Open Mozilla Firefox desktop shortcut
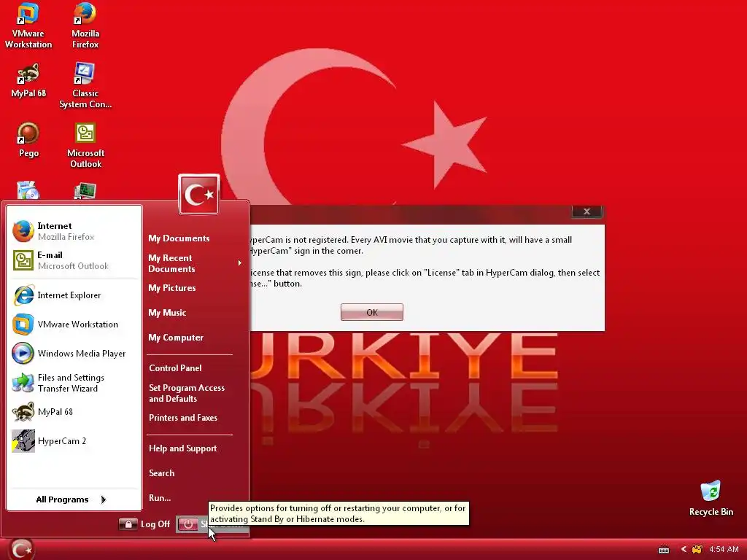Viewport: 747px width, 560px height. [85, 26]
